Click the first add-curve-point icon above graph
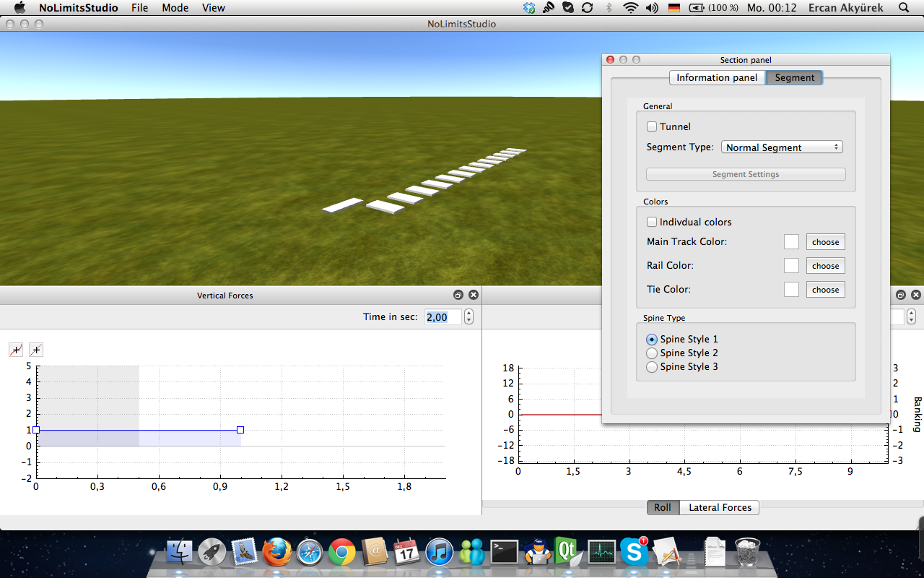 (x=16, y=350)
